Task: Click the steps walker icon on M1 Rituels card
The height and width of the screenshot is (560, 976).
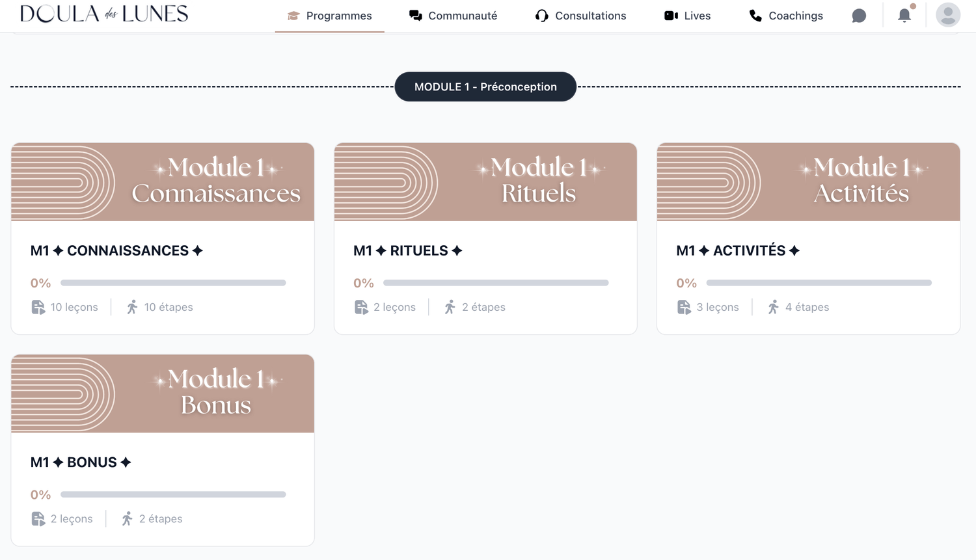Action: point(450,307)
